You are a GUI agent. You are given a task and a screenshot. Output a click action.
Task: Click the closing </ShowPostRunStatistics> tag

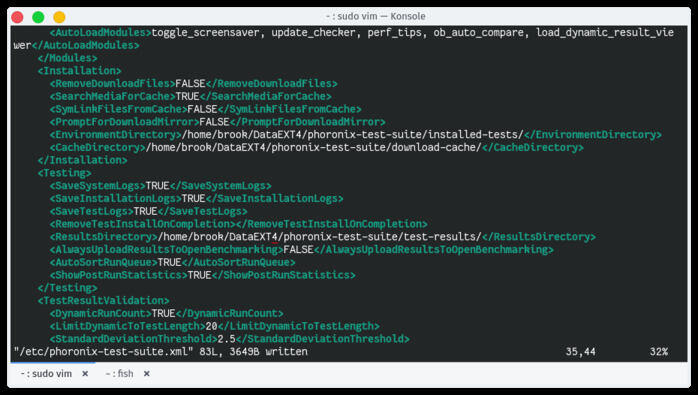point(284,275)
